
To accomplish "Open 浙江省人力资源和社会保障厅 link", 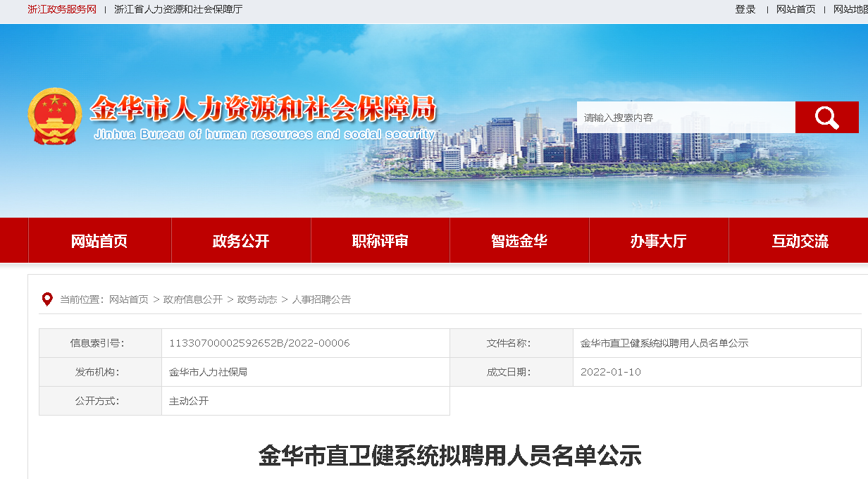I will click(178, 9).
